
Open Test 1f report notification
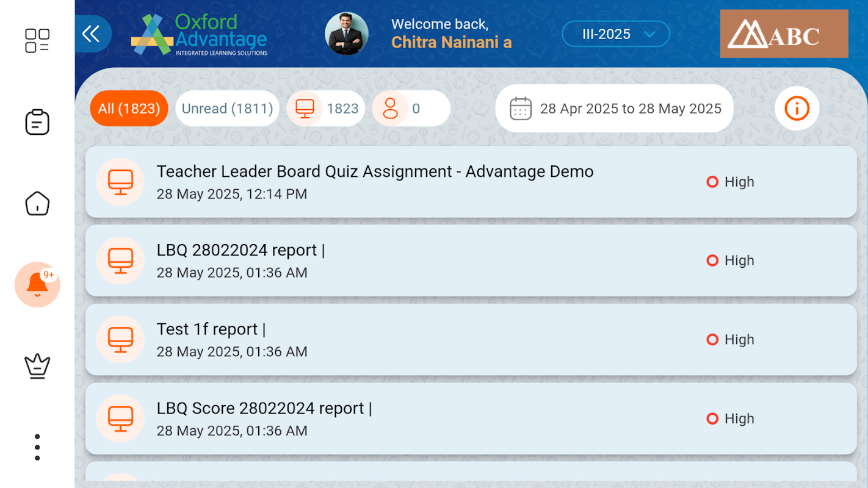(471, 340)
